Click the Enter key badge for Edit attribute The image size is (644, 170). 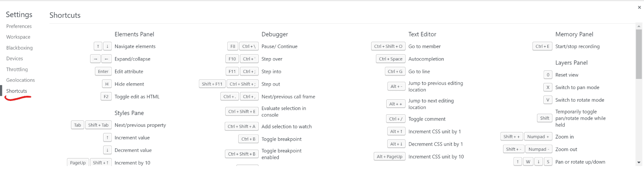103,71
